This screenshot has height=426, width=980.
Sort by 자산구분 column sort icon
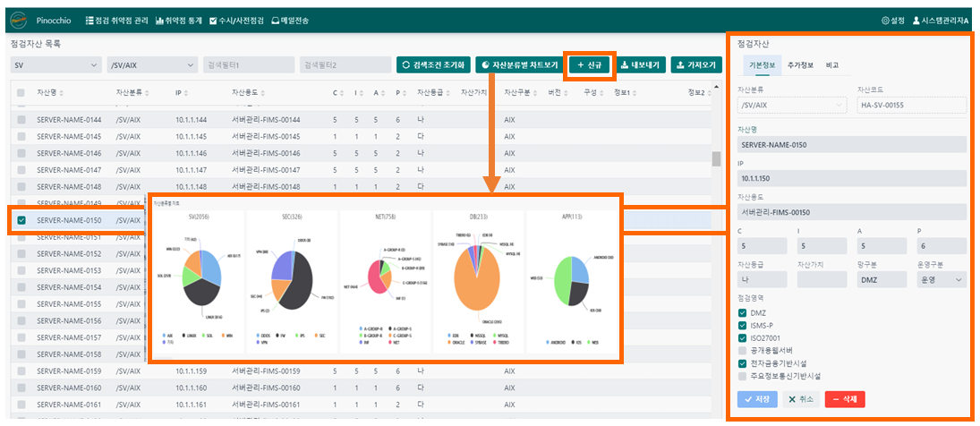pos(535,93)
